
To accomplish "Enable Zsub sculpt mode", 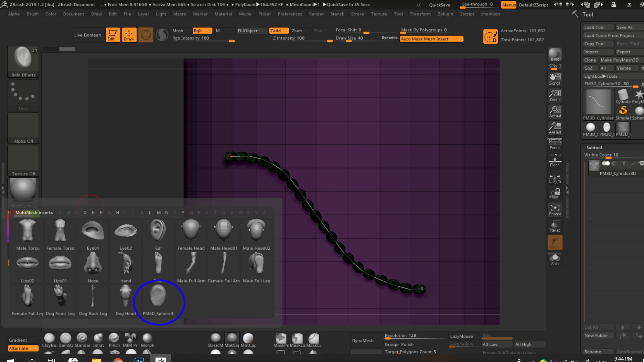I will pyautogui.click(x=297, y=31).
